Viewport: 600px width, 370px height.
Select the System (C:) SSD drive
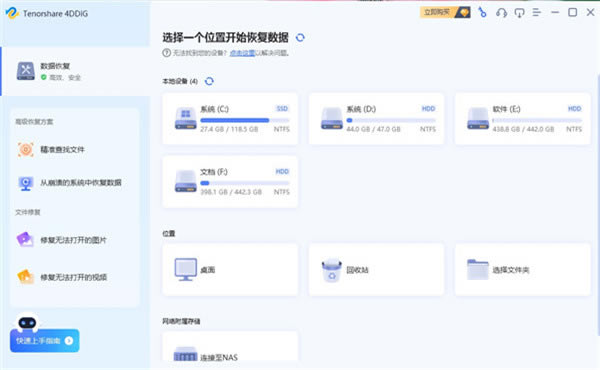coord(230,119)
